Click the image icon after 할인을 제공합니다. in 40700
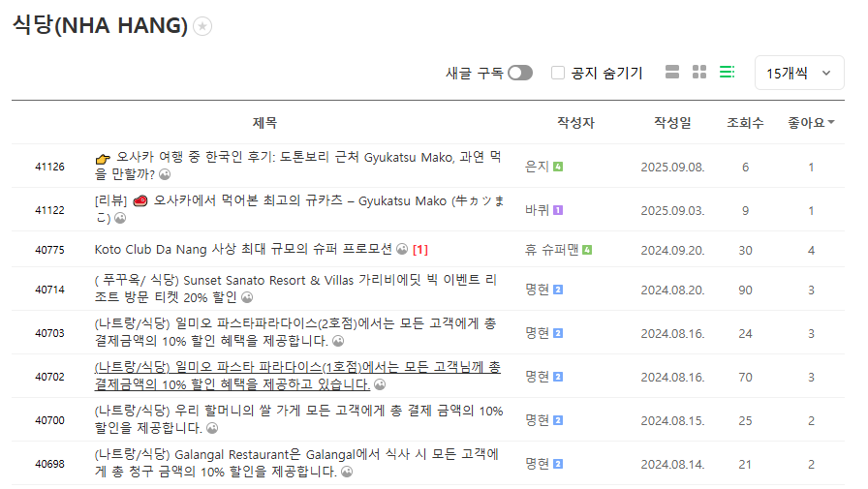Screen dimensions: 868x489 212,428
